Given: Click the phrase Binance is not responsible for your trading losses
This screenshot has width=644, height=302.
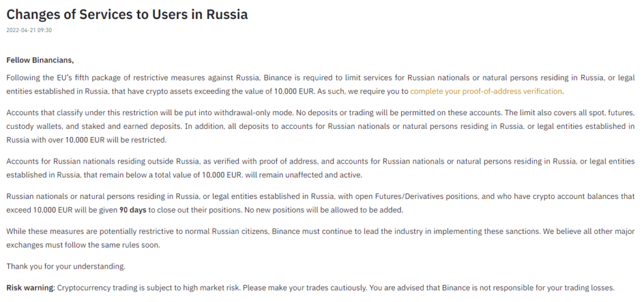Looking at the screenshot, I should pos(528,288).
